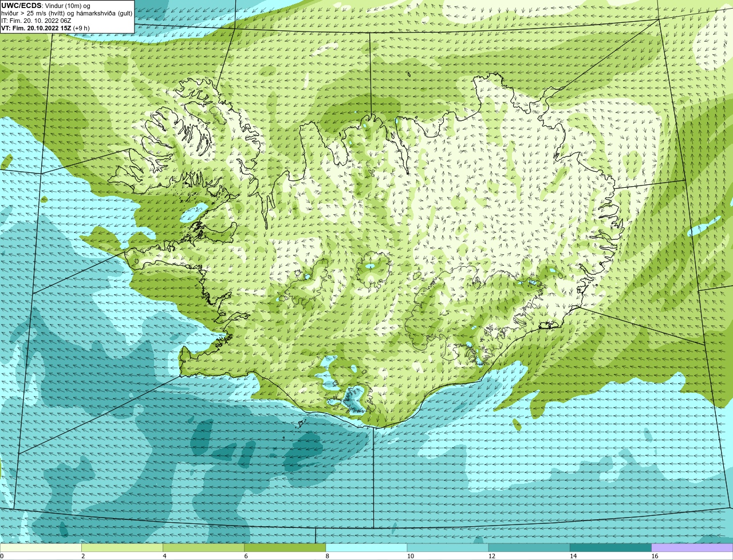Viewport: 733px width, 560px height.
Task: Click the legend scale label "0"
Action: [x=2, y=556]
